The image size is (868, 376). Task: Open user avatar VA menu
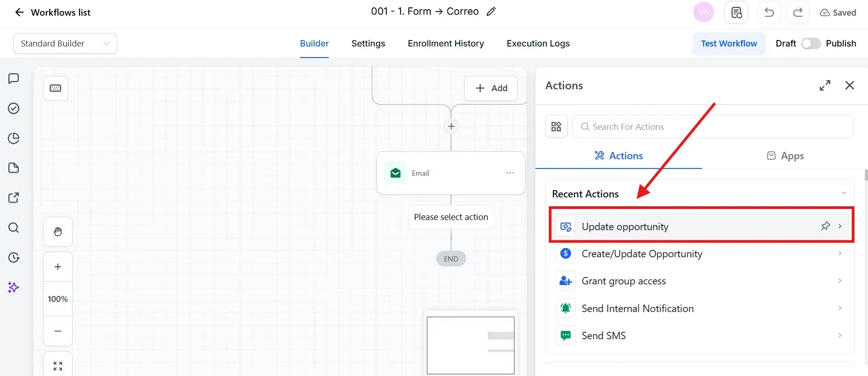point(703,12)
